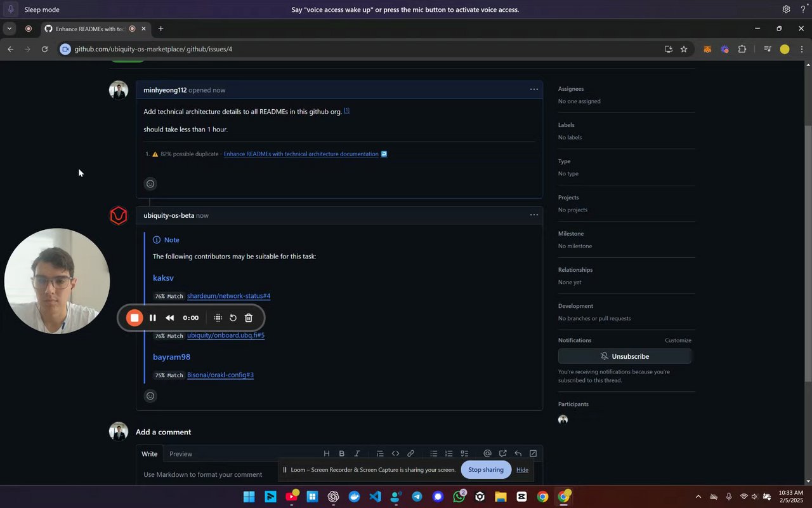
Task: Insert task list in comment editor
Action: (464, 453)
